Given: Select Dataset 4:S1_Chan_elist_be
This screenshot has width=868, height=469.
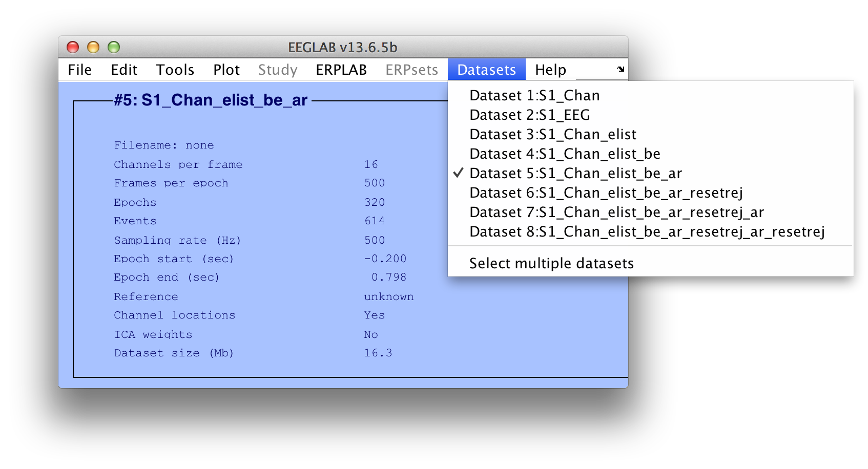Looking at the screenshot, I should coord(651,154).
